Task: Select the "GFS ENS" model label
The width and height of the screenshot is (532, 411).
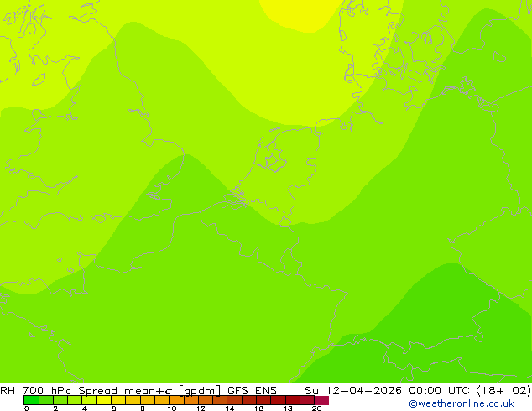Action: [x=252, y=390]
